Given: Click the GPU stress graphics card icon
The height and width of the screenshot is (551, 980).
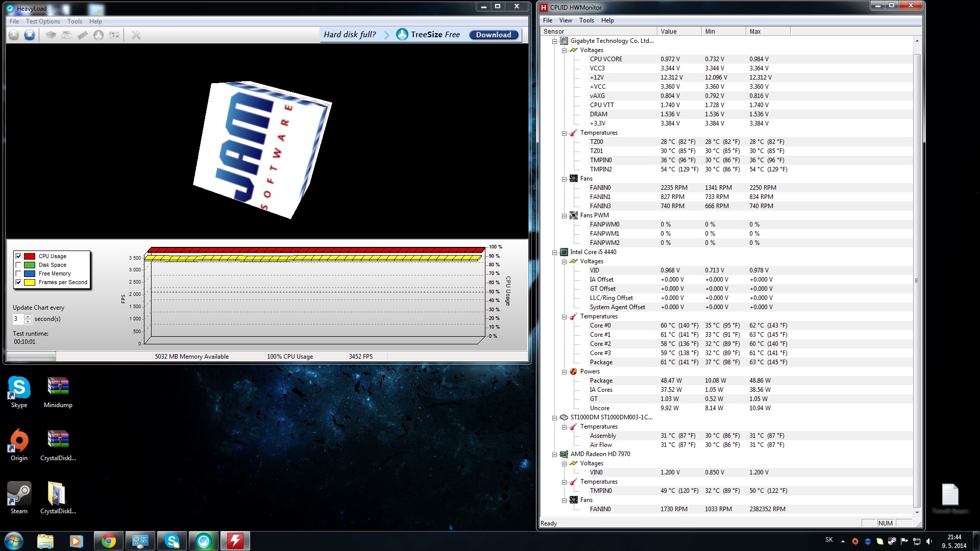Looking at the screenshot, I should coord(115,35).
